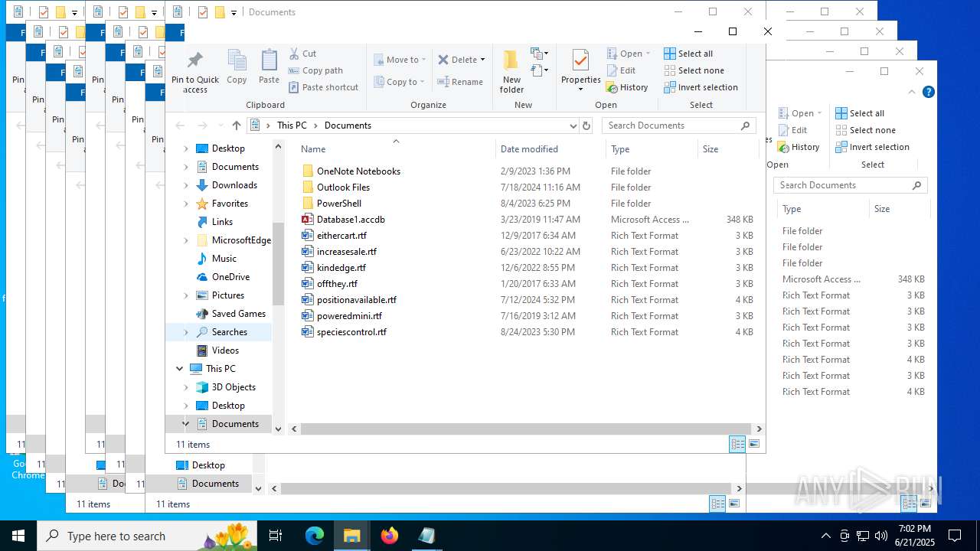Screen dimensions: 980x551
Task: Sort by the Date modified column header
Action: point(550,149)
